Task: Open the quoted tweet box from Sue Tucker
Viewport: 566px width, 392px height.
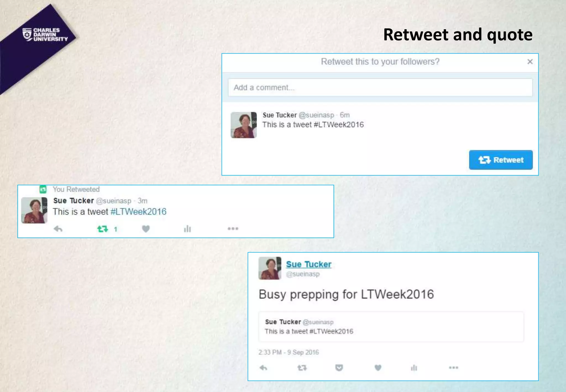Action: (391, 327)
